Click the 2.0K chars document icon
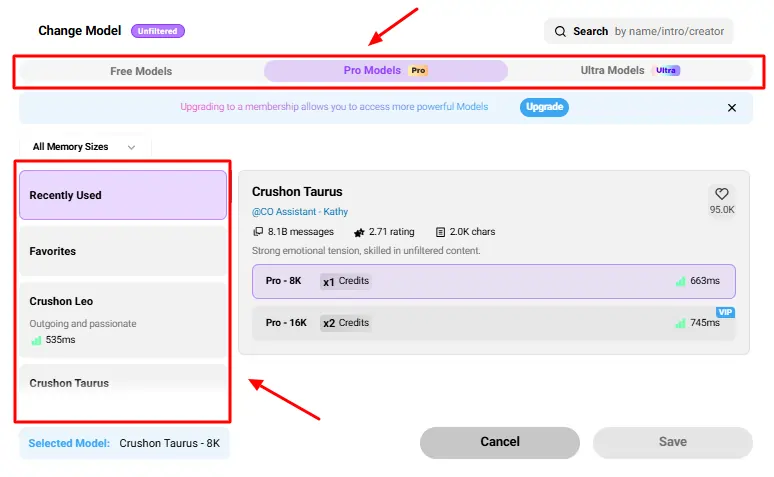The image size is (774, 477). [440, 232]
